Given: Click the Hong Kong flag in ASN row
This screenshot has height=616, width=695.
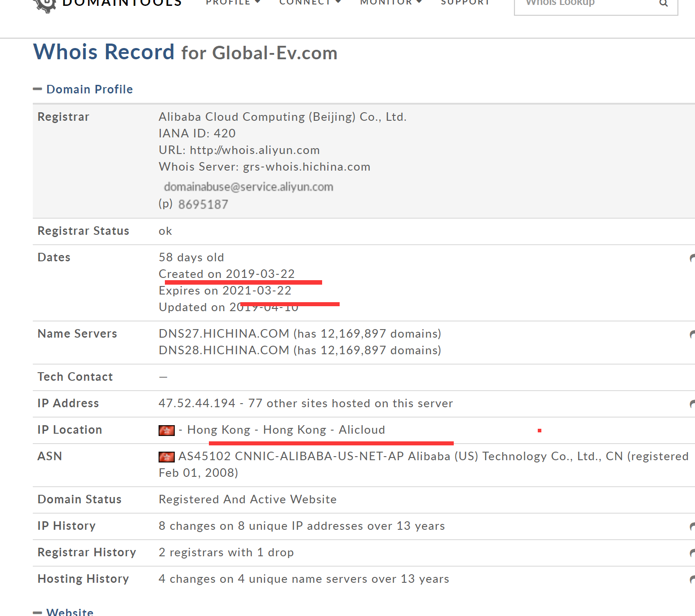Looking at the screenshot, I should click(x=167, y=457).
